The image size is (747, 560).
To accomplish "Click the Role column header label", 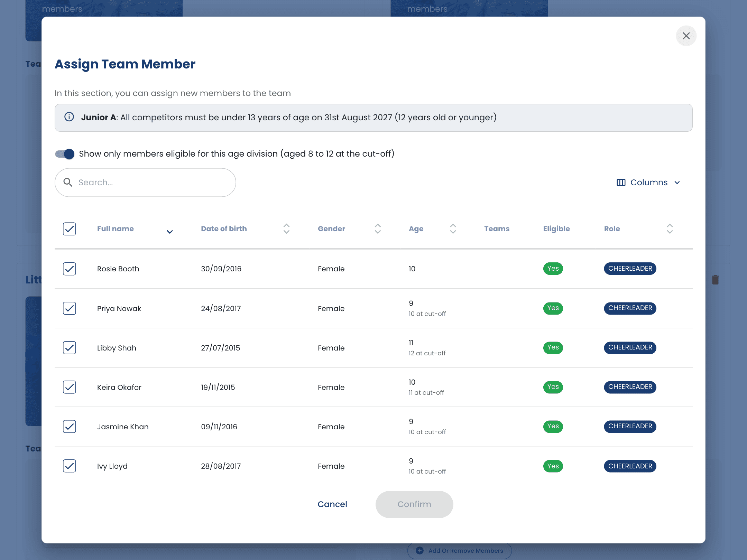I will (x=612, y=228).
